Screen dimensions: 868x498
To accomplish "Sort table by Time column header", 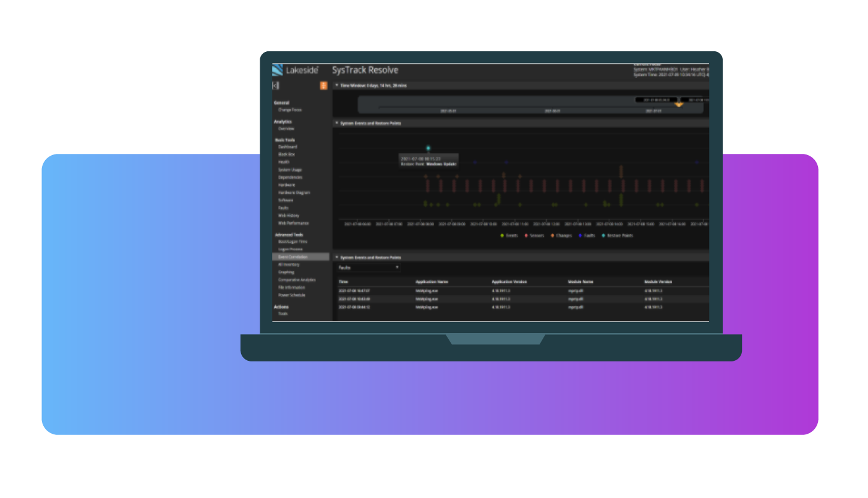I will [x=344, y=282].
